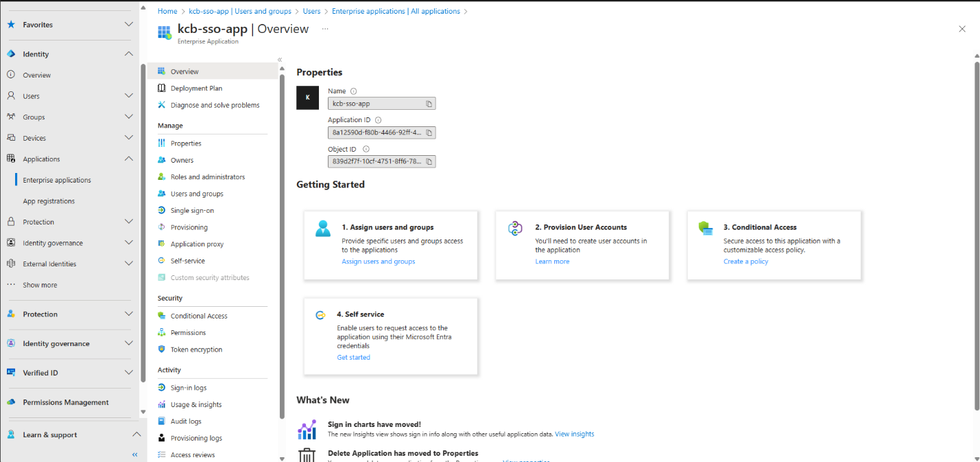Image resolution: width=980 pixels, height=462 pixels.
Task: Collapse the Applications sidebar group
Action: (x=129, y=159)
